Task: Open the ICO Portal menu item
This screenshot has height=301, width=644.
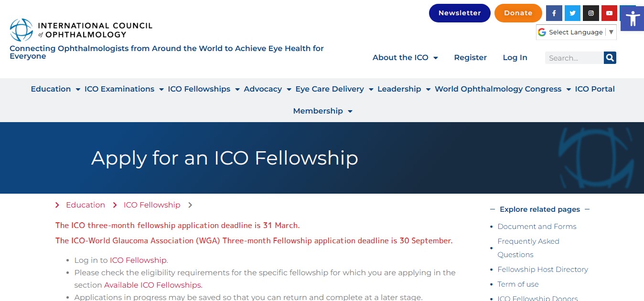Action: point(595,89)
